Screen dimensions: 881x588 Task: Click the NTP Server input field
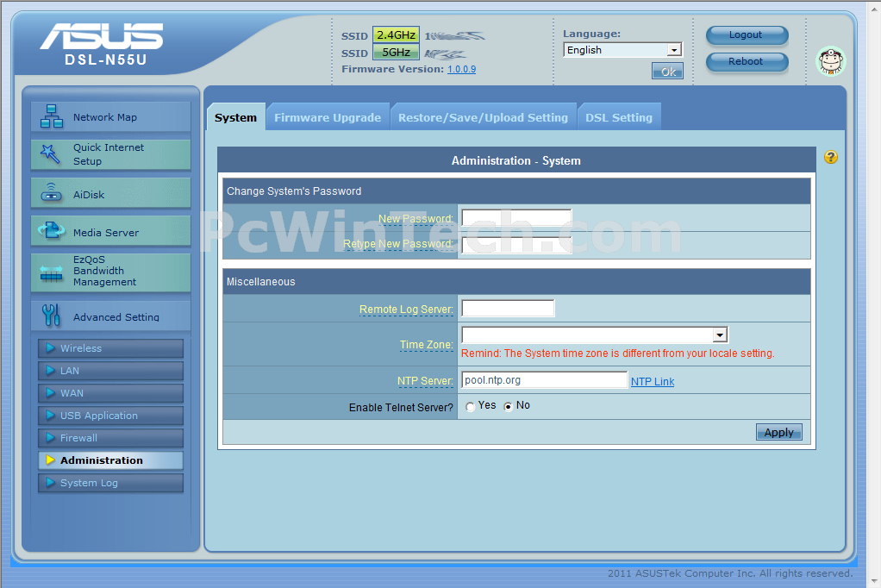(545, 380)
